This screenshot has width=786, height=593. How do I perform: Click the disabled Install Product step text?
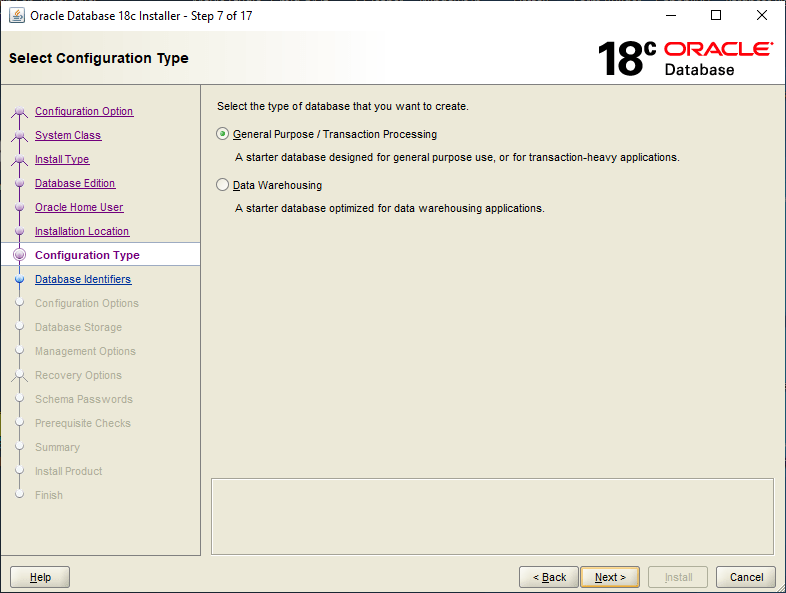(x=68, y=471)
